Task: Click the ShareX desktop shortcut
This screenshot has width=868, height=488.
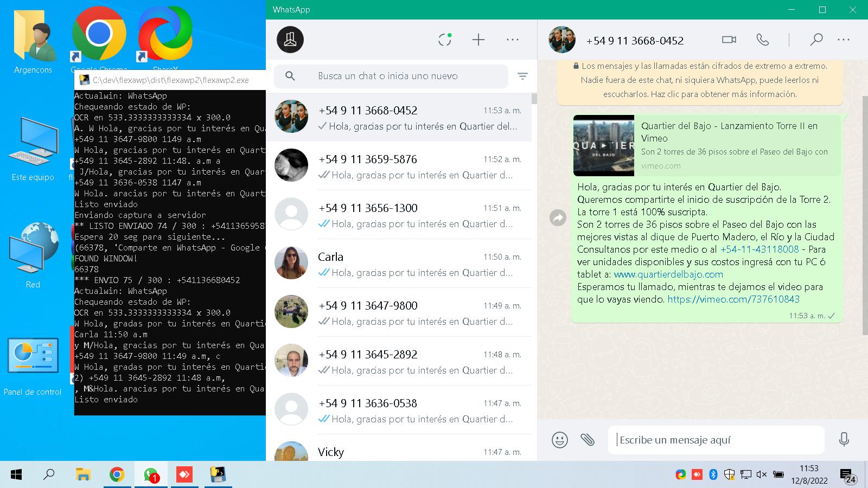Action: tap(165, 39)
